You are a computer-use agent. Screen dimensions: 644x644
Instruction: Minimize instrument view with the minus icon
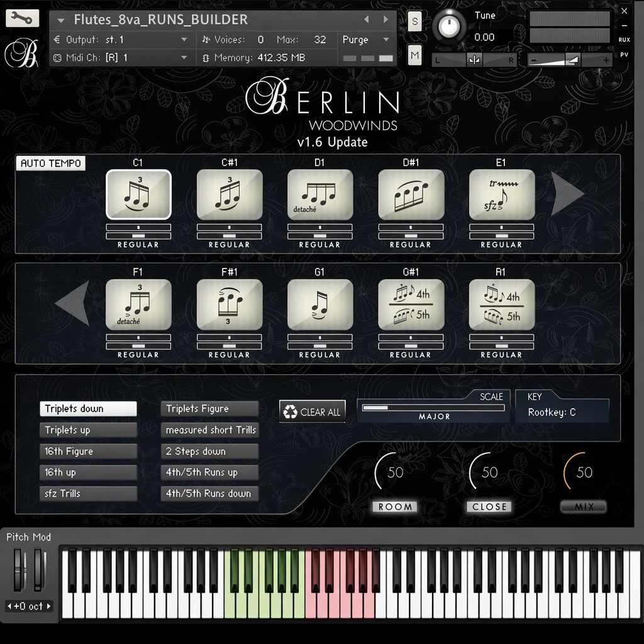click(624, 25)
